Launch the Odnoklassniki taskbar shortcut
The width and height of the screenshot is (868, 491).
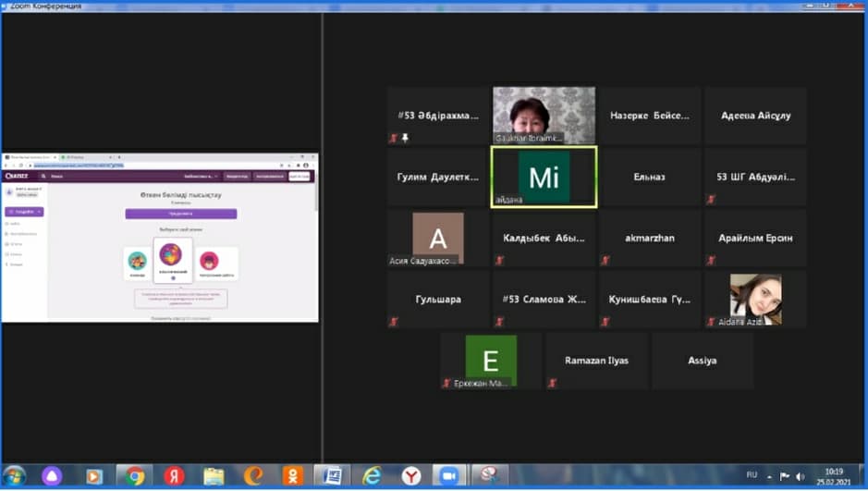[293, 476]
